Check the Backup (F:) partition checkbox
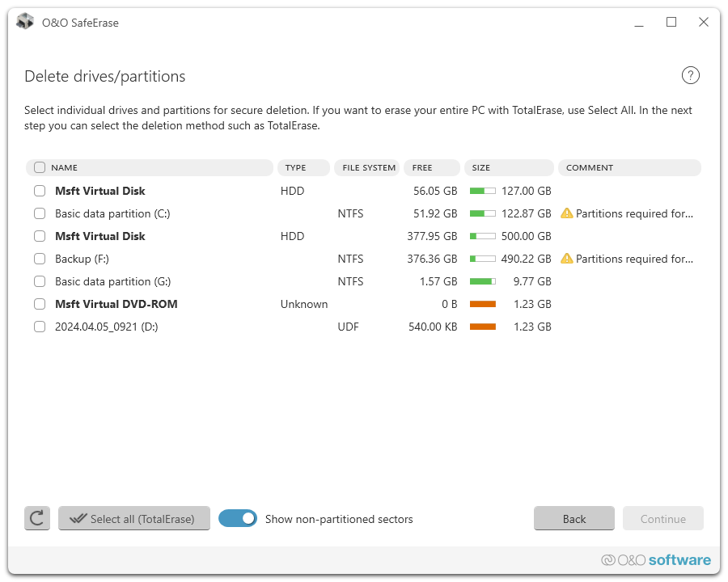Image resolution: width=728 pixels, height=582 pixels. (x=40, y=259)
